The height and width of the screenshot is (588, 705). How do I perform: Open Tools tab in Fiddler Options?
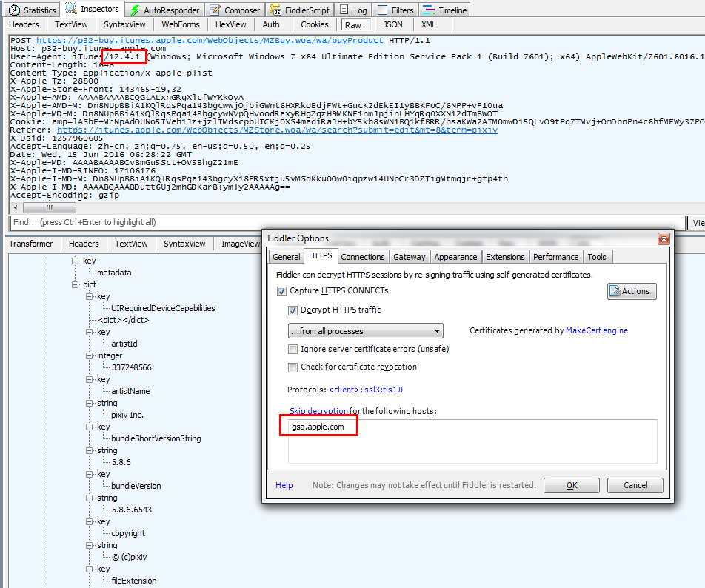point(597,257)
